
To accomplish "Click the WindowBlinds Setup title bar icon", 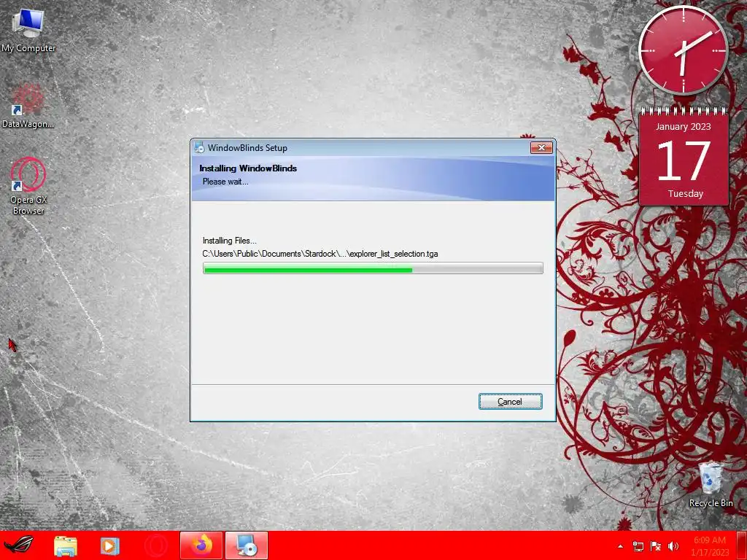I will coord(199,147).
